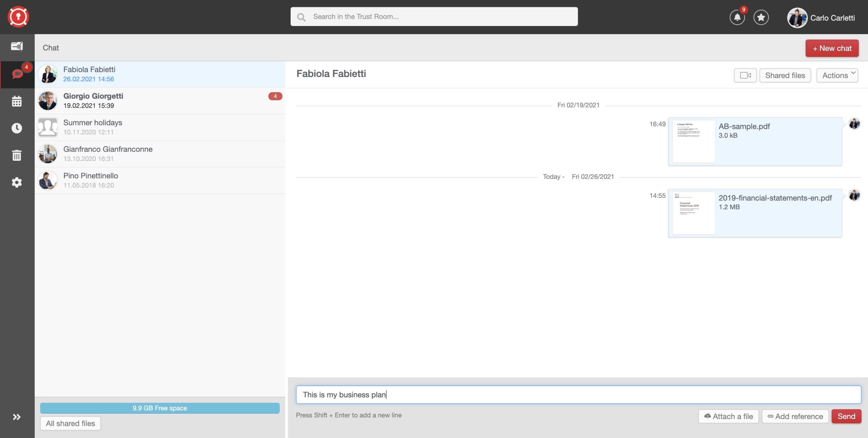Select the chat section icon
Image resolution: width=868 pixels, height=438 pixels.
point(17,74)
